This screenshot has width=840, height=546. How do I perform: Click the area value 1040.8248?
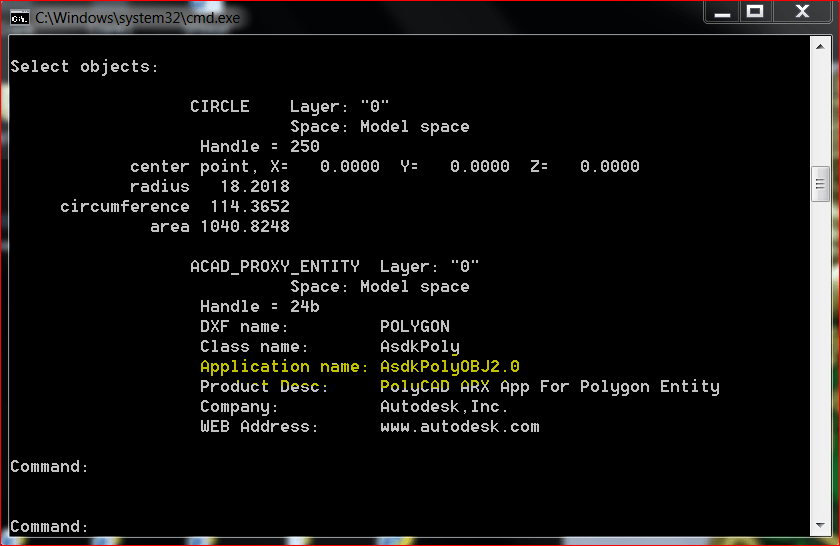coord(245,226)
